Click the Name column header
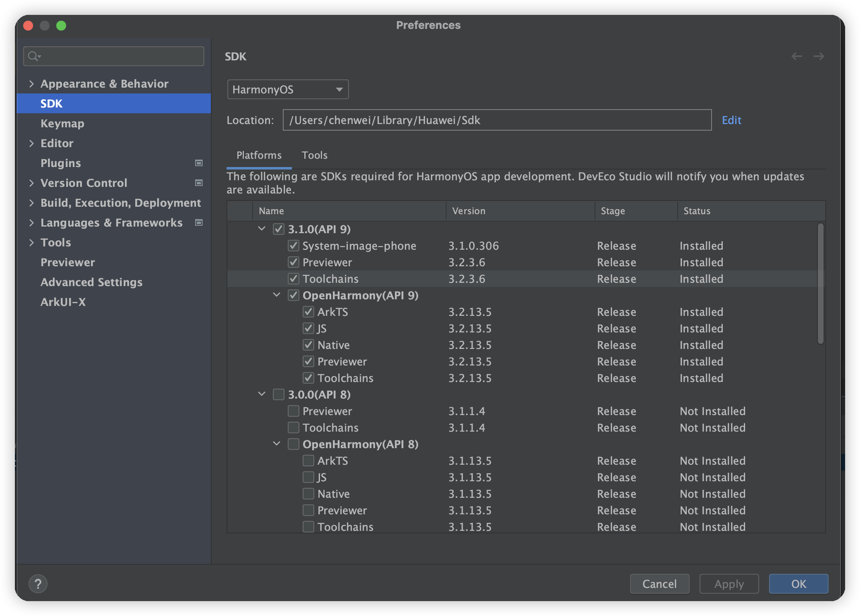Image resolution: width=860 pixels, height=616 pixels. tap(349, 211)
